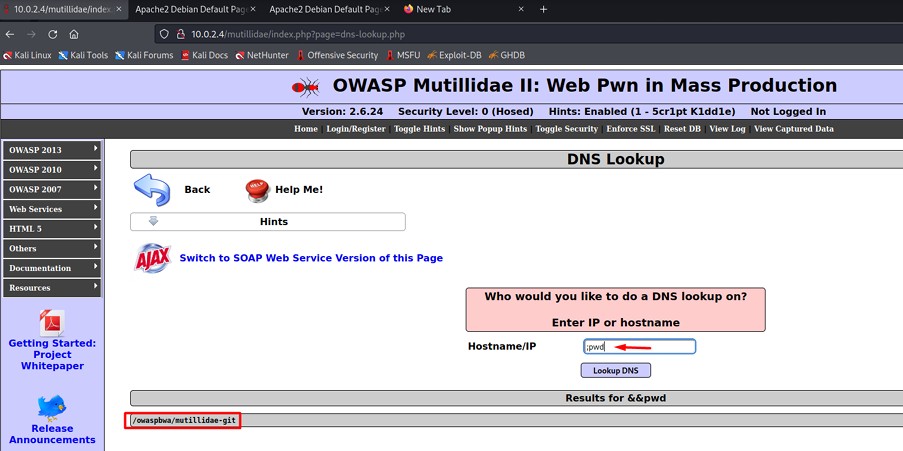The width and height of the screenshot is (903, 451).
Task: Expand the Resources menu
Action: 52,287
